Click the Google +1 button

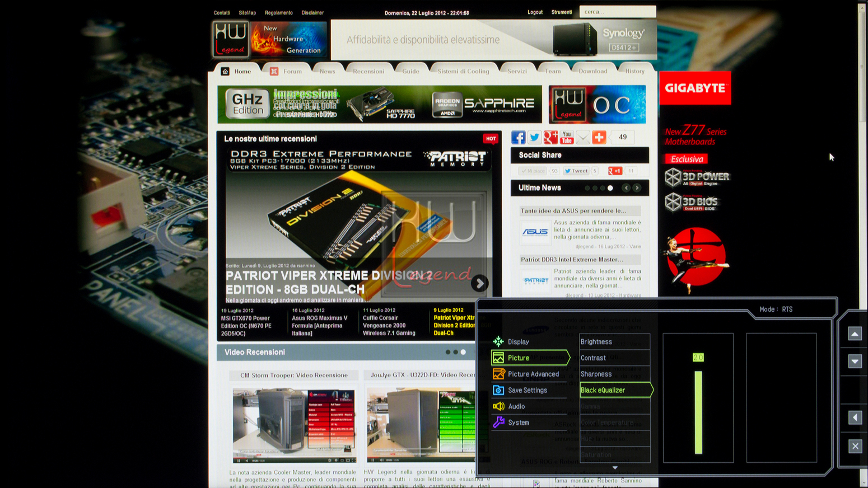pyautogui.click(x=615, y=171)
